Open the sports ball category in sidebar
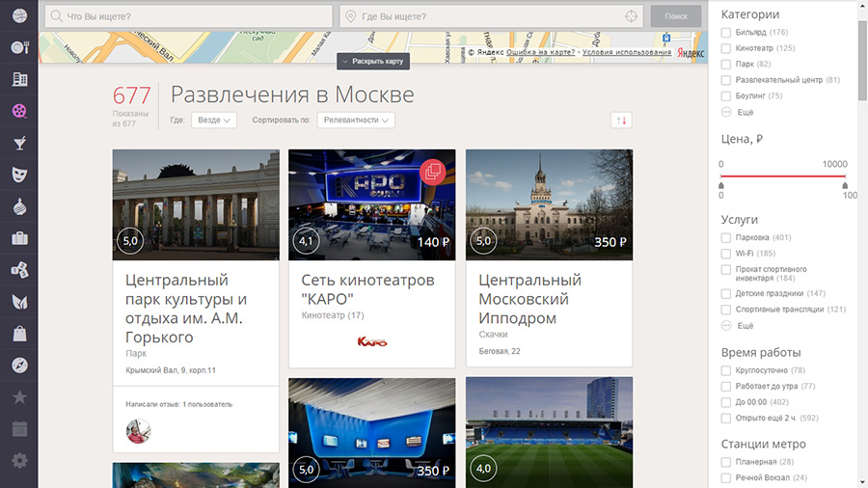868x488 pixels. click(19, 15)
